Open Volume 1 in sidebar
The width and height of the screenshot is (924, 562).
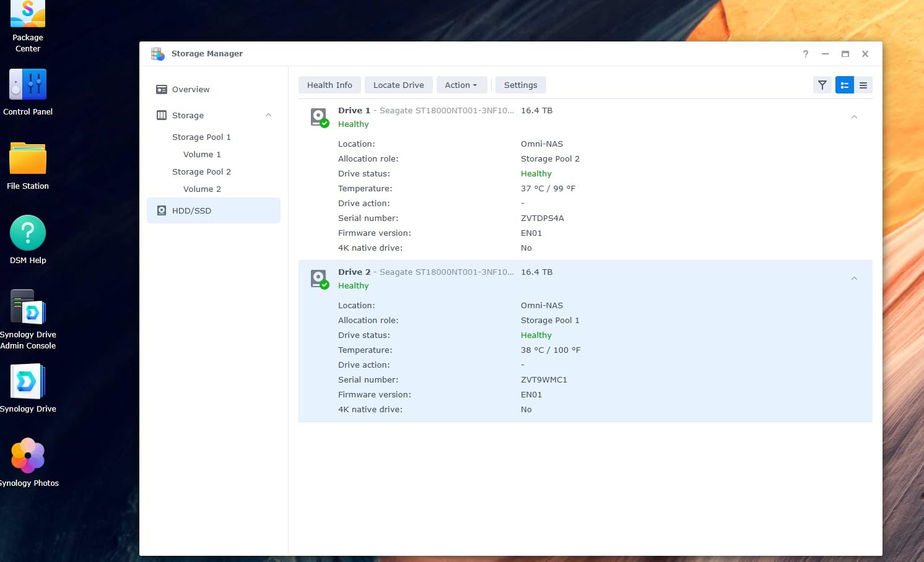202,154
